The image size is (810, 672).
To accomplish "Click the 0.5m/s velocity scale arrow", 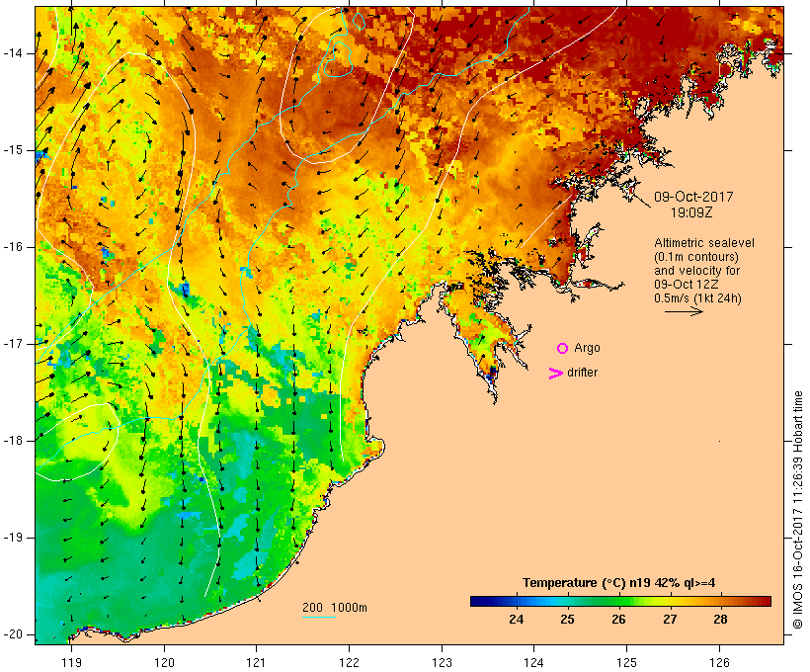I will [684, 311].
